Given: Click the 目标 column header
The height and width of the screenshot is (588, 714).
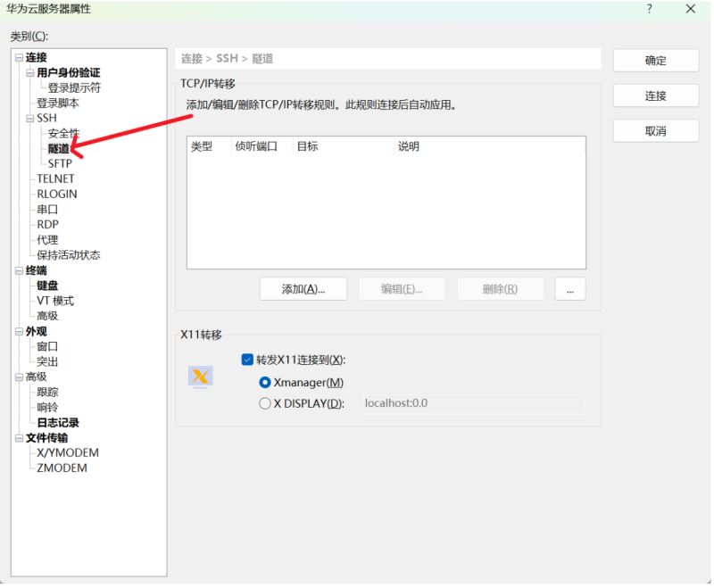Looking at the screenshot, I should pyautogui.click(x=307, y=146).
